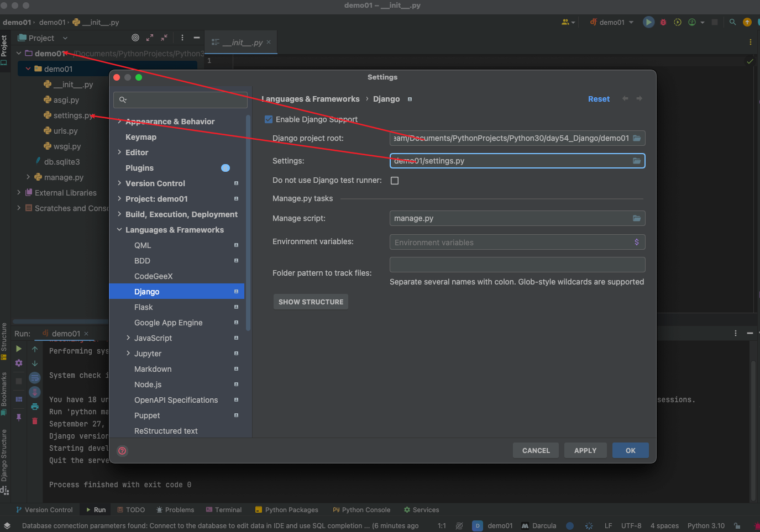
Task: Click SHOW STRUCTURE button
Action: (x=311, y=302)
